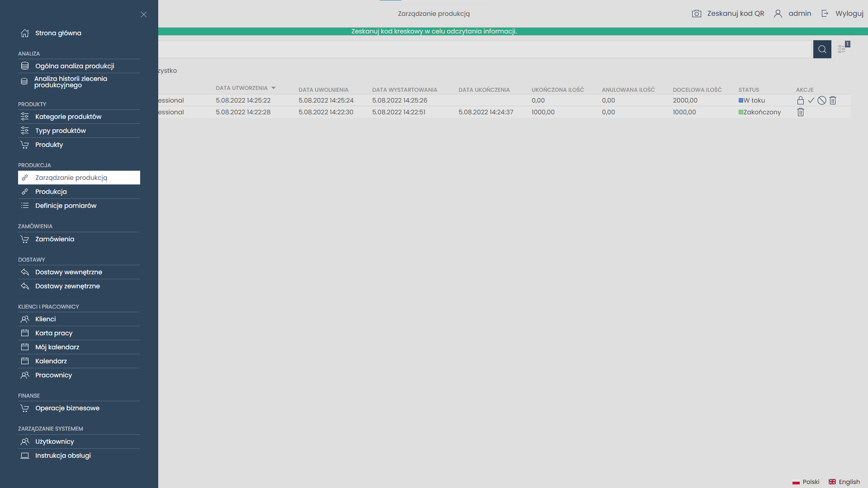Click the logout arrow icon next to Wyloguj

pos(825,14)
